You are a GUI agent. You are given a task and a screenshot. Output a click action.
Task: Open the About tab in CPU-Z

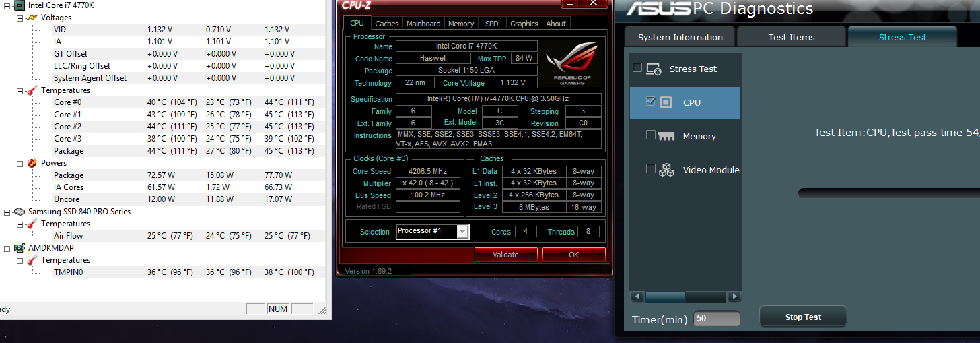556,24
